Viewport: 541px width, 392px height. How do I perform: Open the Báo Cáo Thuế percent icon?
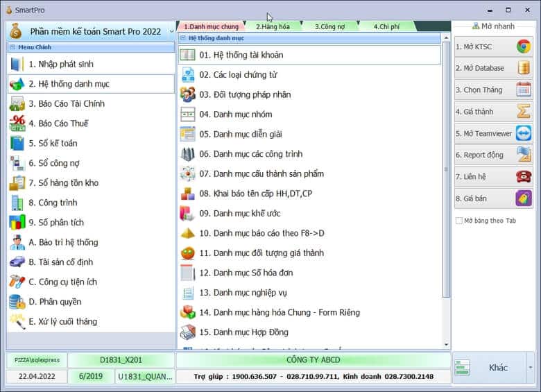[x=17, y=123]
